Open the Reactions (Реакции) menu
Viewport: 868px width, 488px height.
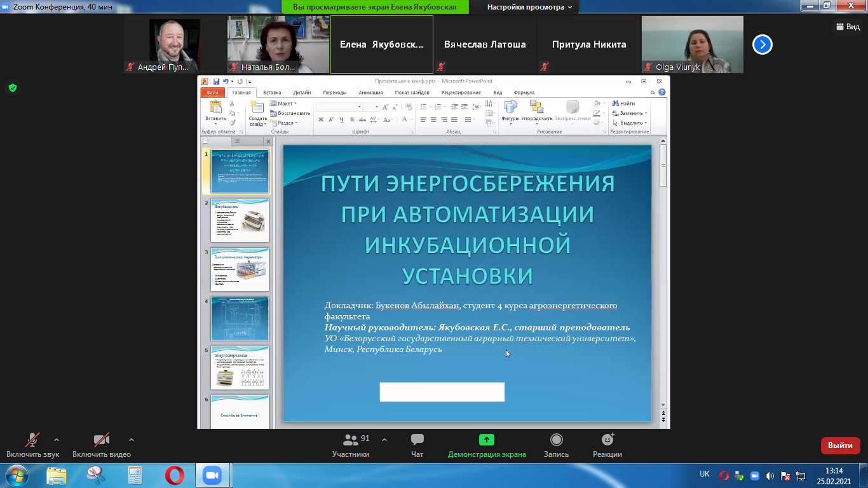click(607, 445)
